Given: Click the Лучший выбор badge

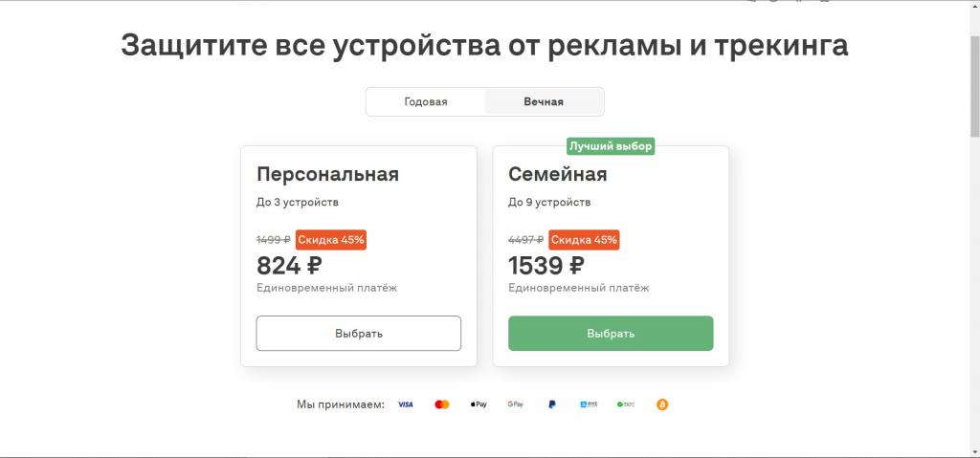Looking at the screenshot, I should pos(611,146).
